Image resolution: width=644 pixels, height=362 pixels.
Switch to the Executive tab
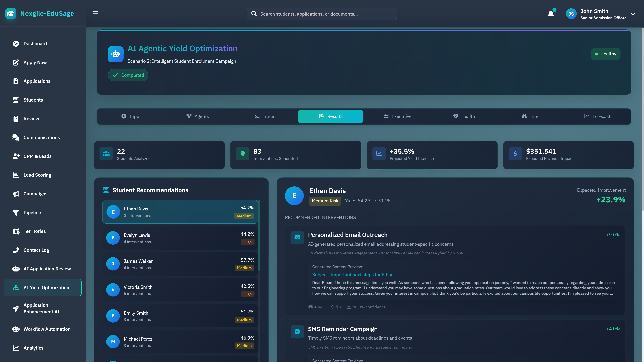pos(397,116)
